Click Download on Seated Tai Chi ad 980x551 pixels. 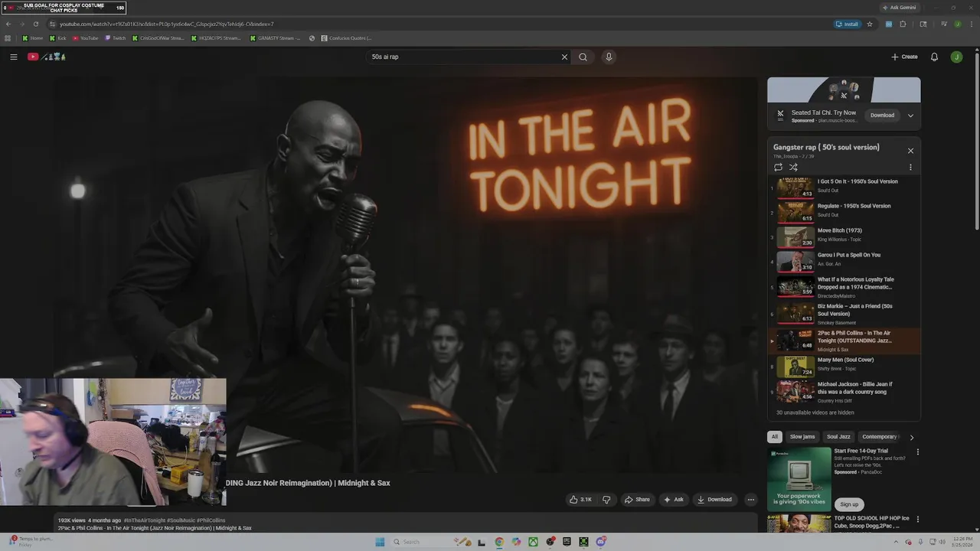pos(882,116)
